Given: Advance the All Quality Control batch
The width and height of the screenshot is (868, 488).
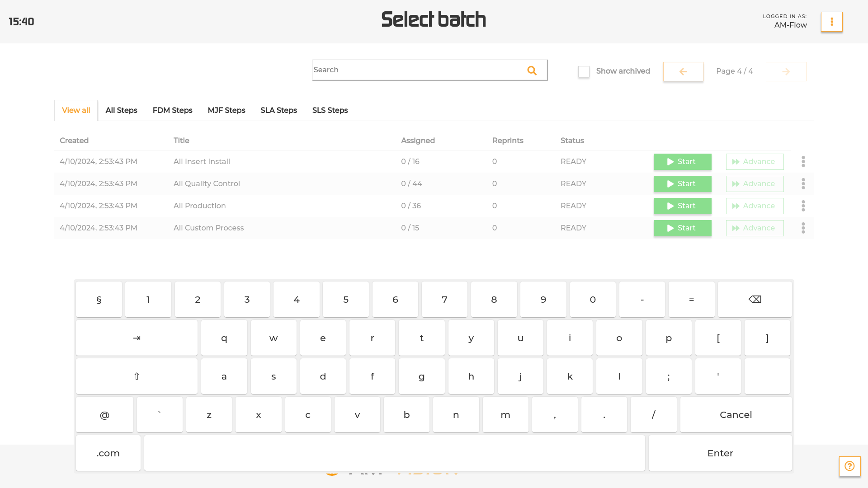Looking at the screenshot, I should tap(755, 184).
